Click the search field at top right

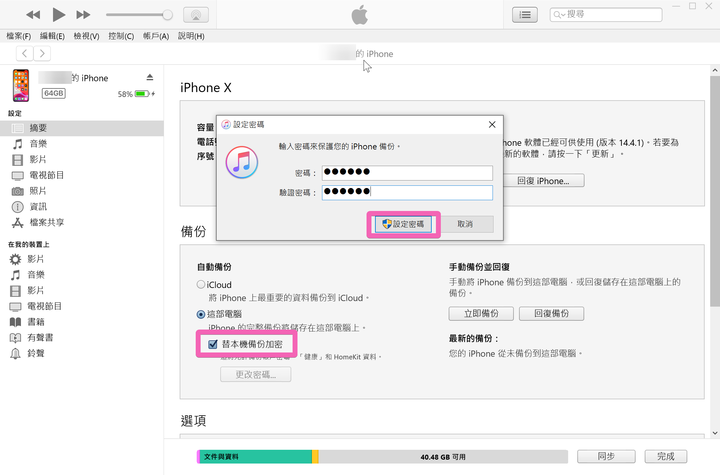coord(606,15)
